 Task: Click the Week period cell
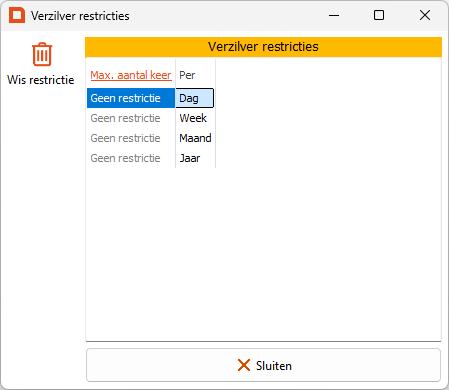[x=195, y=118]
